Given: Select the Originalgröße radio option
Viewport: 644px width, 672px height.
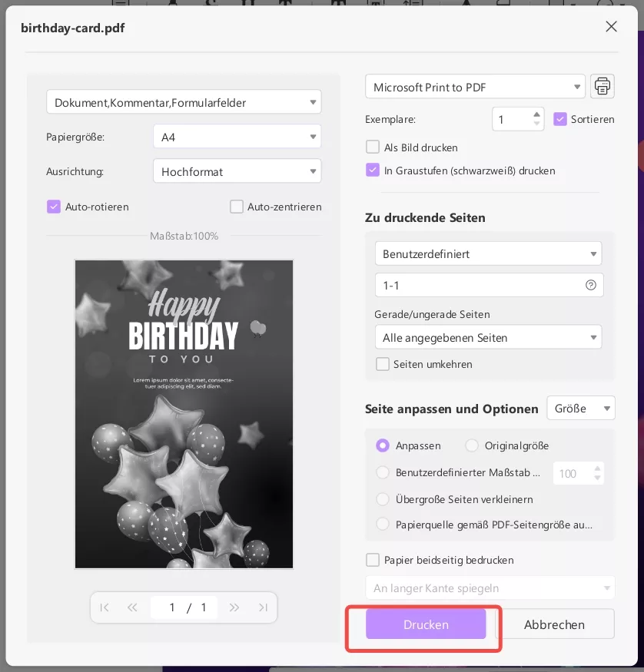Looking at the screenshot, I should [x=472, y=445].
